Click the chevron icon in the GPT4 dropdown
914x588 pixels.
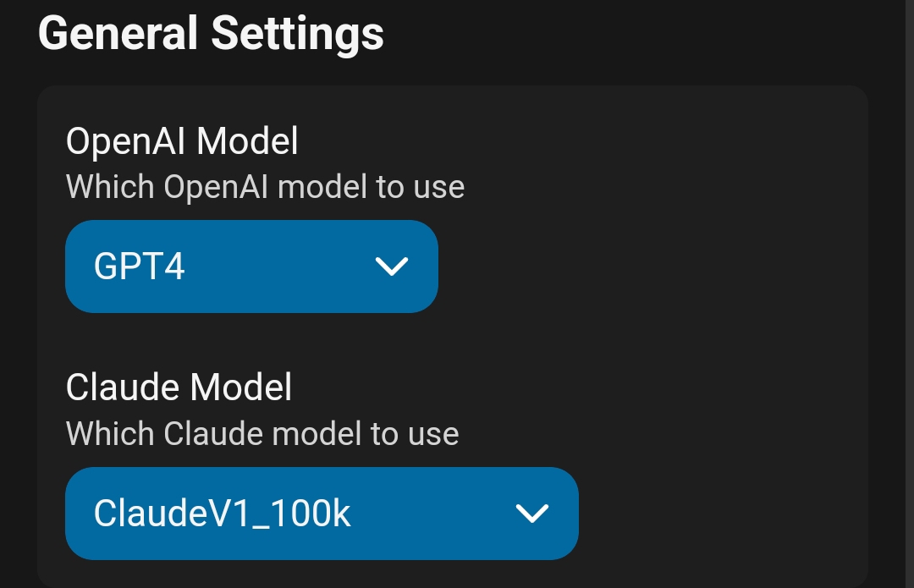391,267
